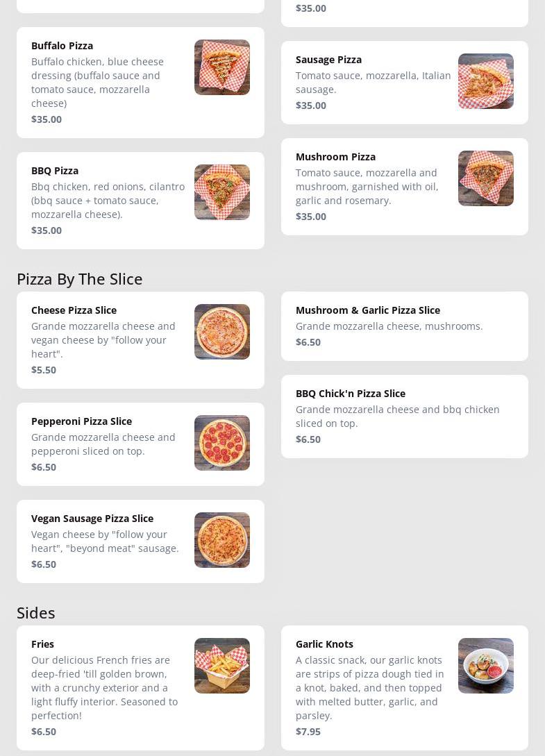Open the Fries photo thumbnail
Image resolution: width=545 pixels, height=756 pixels.
[x=222, y=666]
